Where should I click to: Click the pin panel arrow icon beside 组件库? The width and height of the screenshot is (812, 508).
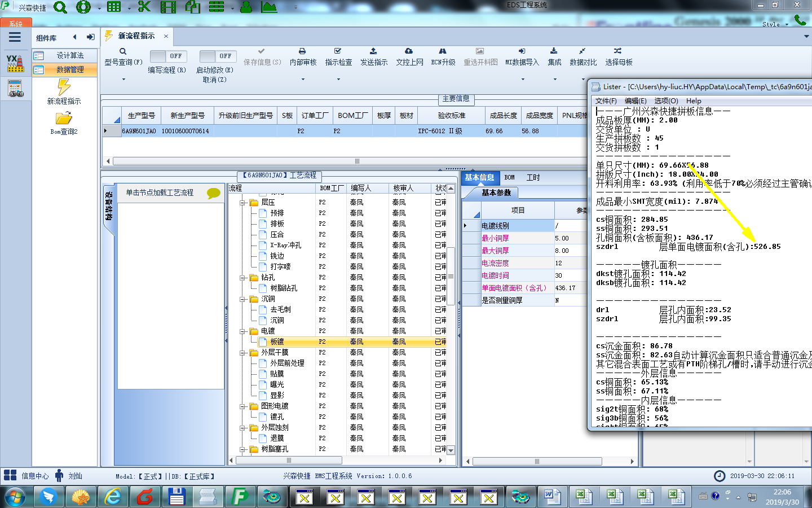tap(90, 37)
